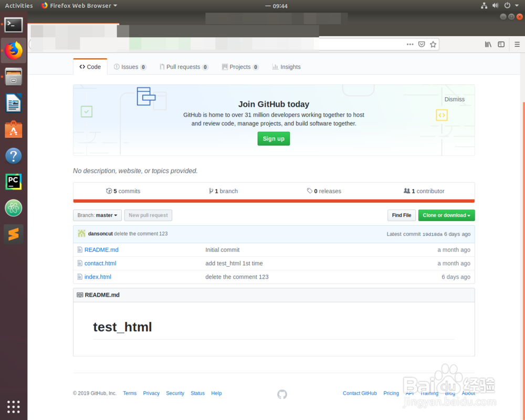Click GitHub Octocat logo in footer
The height and width of the screenshot is (420, 525).
pyautogui.click(x=282, y=394)
